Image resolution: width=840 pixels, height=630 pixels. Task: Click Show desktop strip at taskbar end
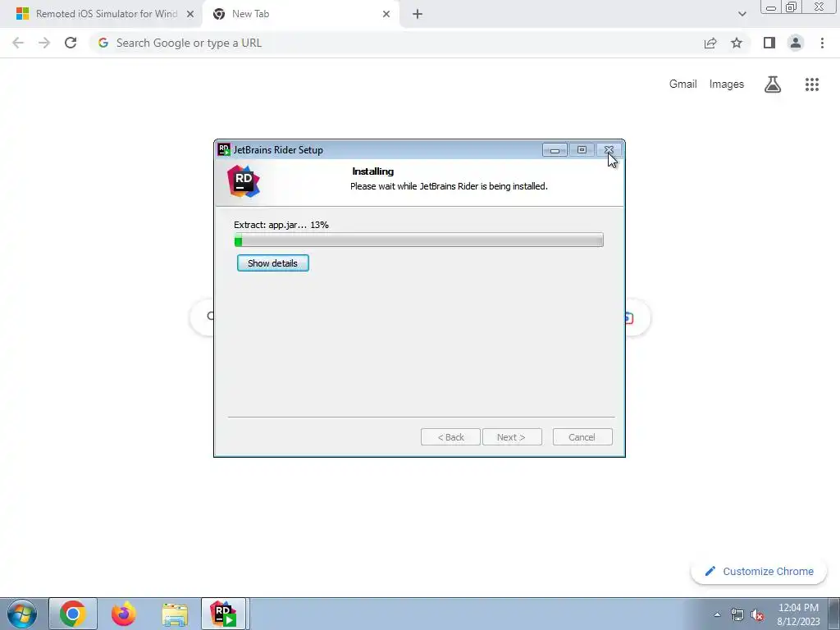(x=833, y=614)
